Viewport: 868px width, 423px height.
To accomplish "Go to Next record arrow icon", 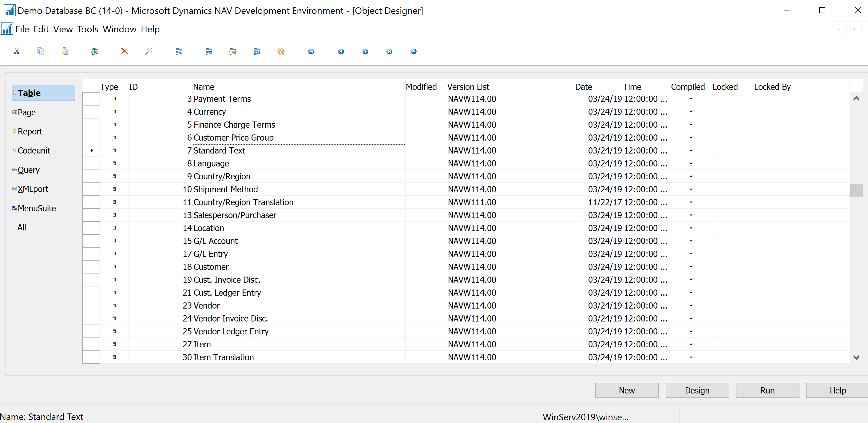I will [365, 51].
